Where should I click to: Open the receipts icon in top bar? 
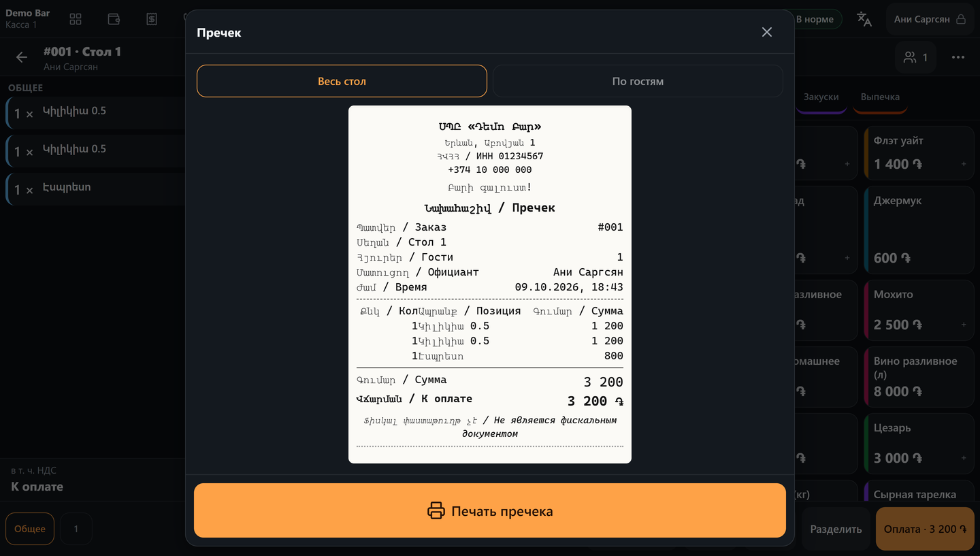tap(152, 19)
